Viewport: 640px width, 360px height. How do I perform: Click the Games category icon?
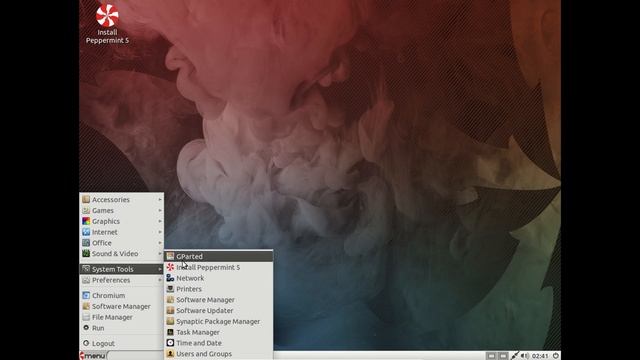click(x=86, y=210)
